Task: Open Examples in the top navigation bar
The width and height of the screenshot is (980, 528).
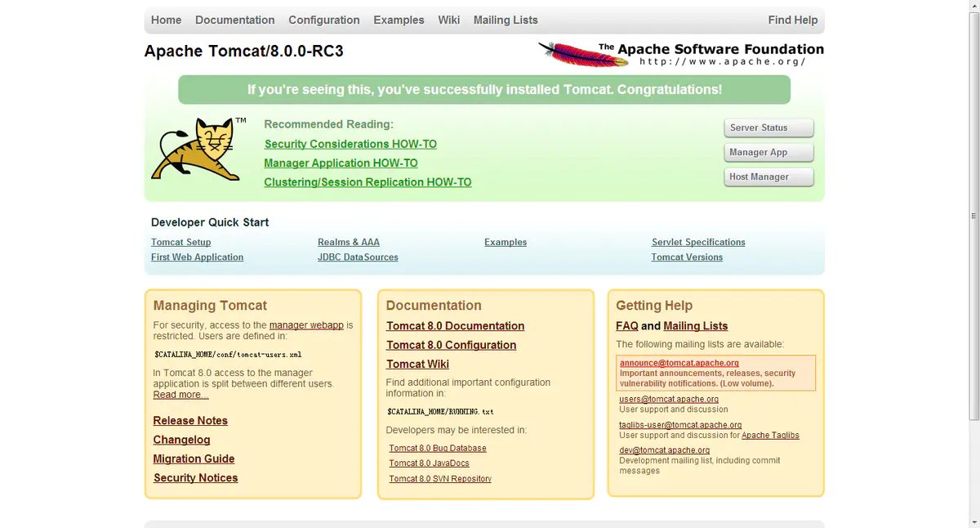Action: coord(399,20)
